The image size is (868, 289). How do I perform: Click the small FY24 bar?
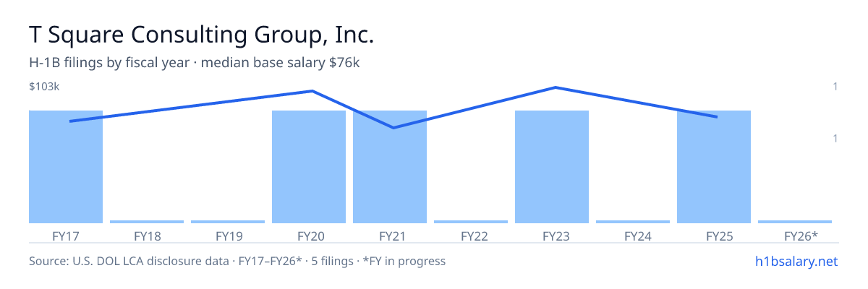(633, 222)
